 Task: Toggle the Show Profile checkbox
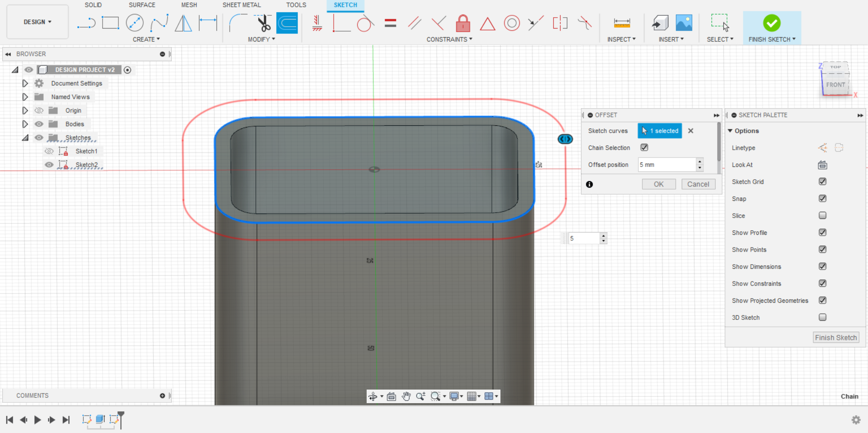[822, 233]
